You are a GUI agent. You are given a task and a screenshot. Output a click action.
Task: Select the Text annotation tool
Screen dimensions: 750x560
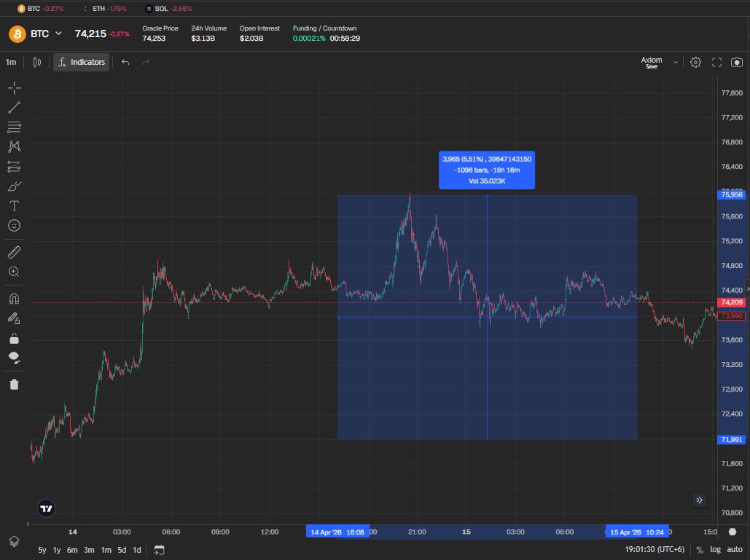15,206
